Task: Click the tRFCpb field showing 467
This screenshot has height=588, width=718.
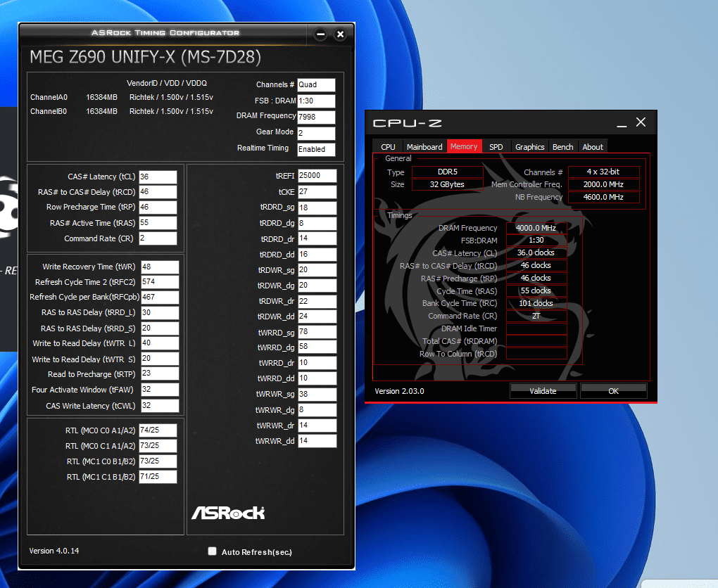Action: [x=160, y=297]
